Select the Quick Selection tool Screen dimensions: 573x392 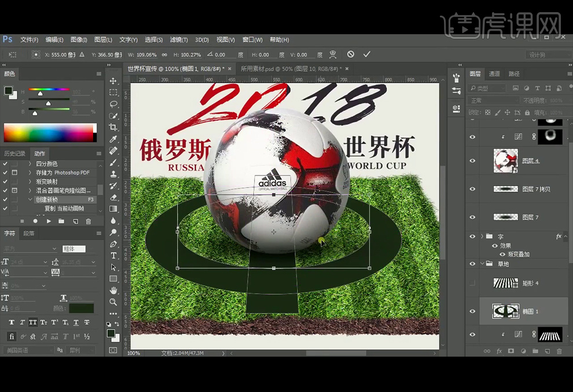tap(113, 116)
